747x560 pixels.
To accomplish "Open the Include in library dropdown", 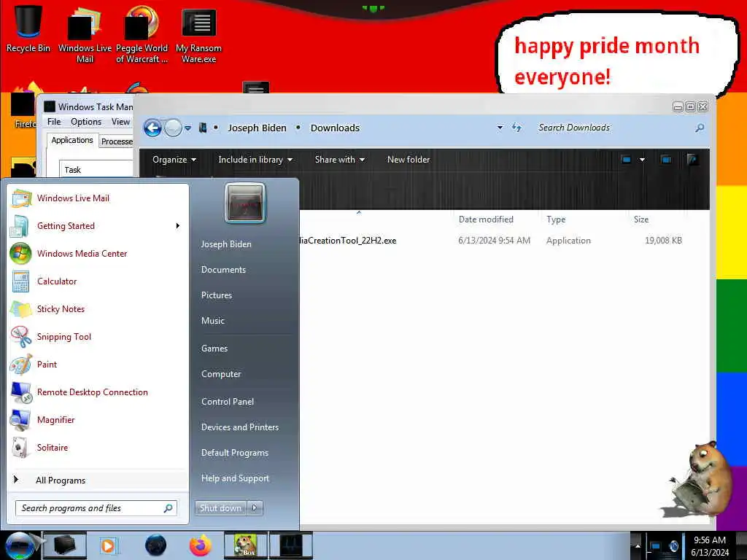I will (x=255, y=160).
